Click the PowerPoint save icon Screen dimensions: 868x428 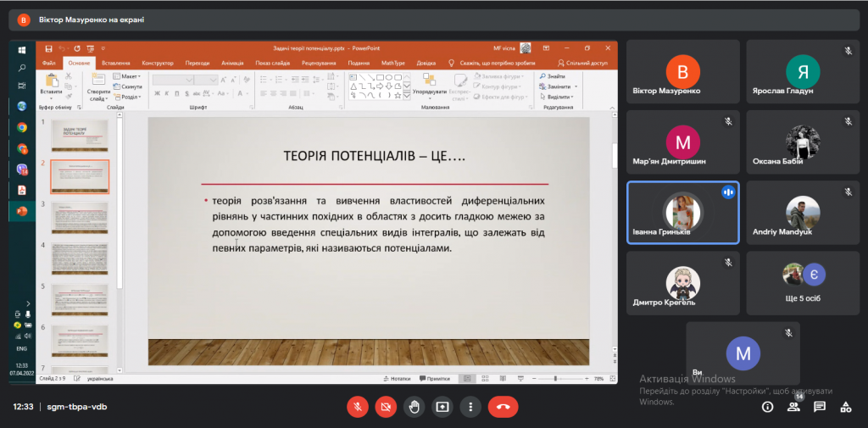pyautogui.click(x=48, y=48)
